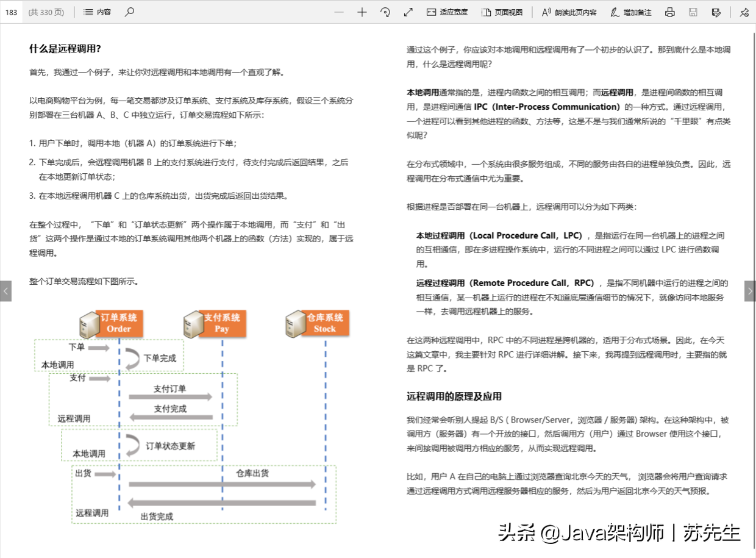Click the page number field showing 183
The height and width of the screenshot is (558, 756).
(x=11, y=12)
